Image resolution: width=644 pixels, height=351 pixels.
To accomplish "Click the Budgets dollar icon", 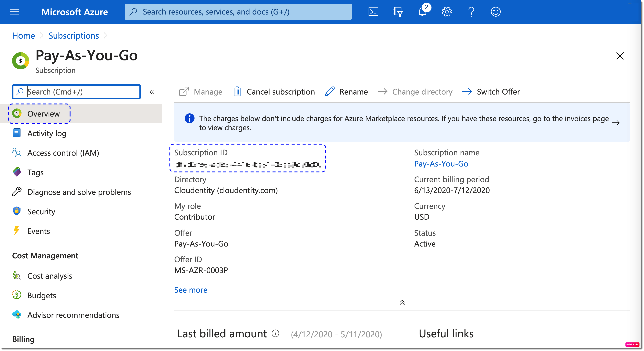I will click(x=17, y=295).
